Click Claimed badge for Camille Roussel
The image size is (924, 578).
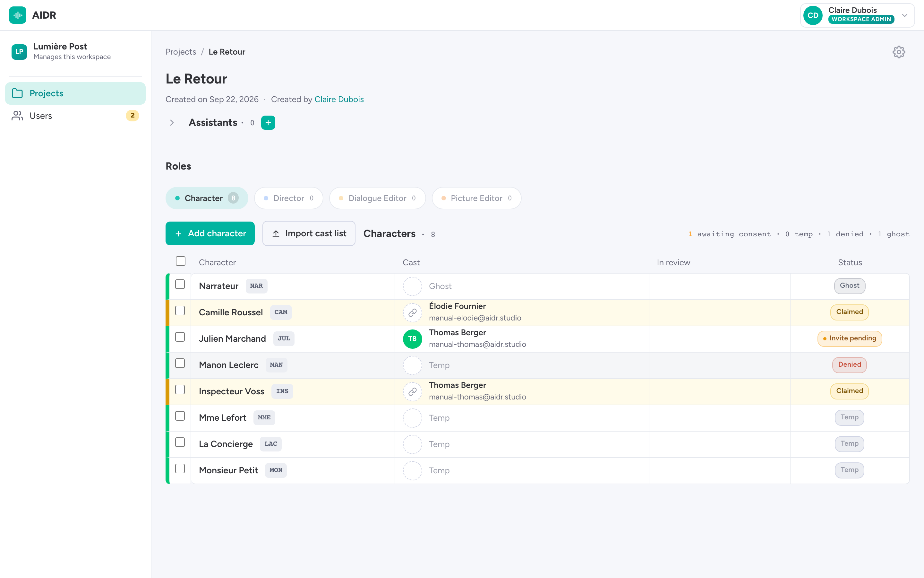pyautogui.click(x=850, y=312)
